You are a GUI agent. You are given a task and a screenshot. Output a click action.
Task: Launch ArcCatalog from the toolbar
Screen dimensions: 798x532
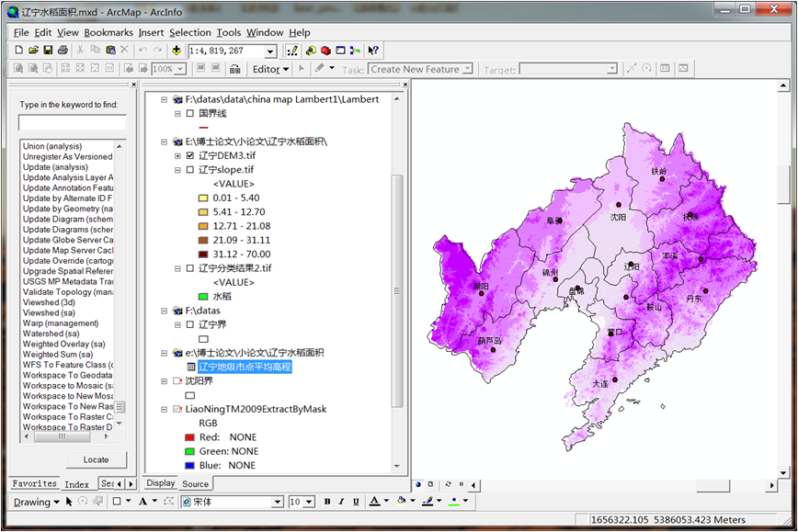pyautogui.click(x=311, y=51)
